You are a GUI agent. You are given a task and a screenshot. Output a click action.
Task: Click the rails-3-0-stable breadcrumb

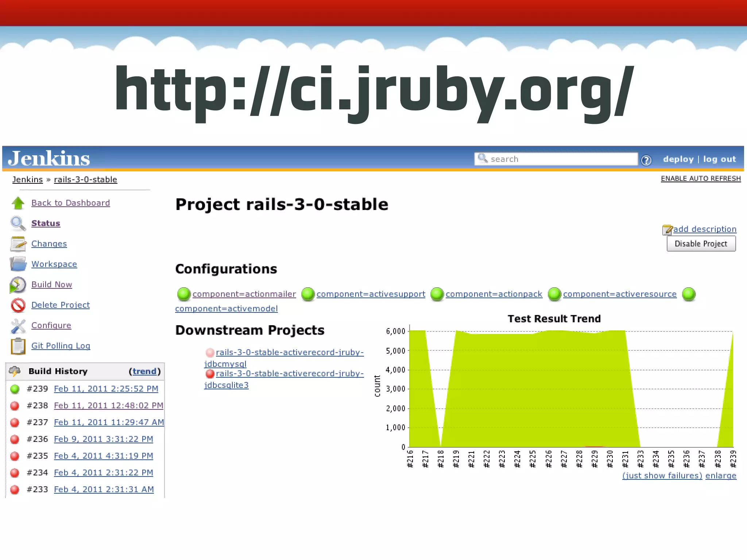pos(85,180)
